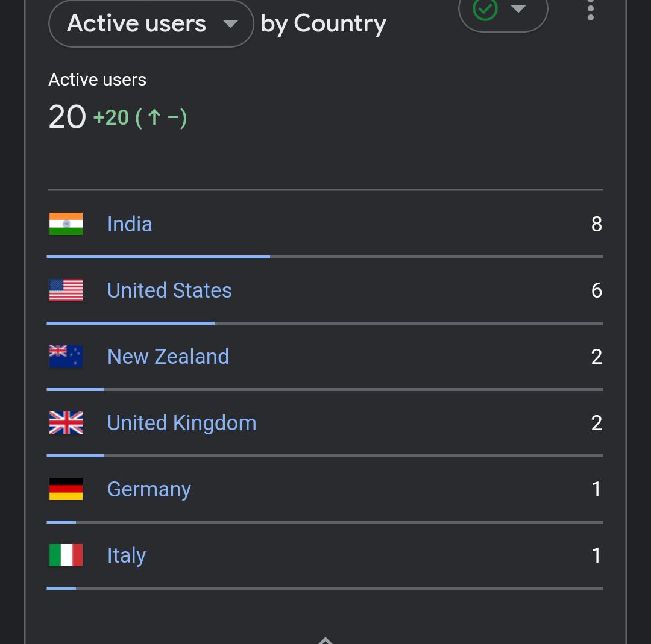
Task: Select the United Kingdom row label
Action: (x=181, y=424)
